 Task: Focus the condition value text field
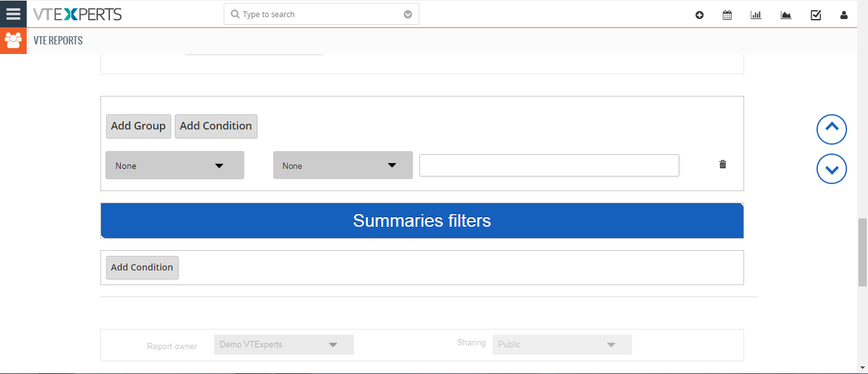tap(549, 165)
